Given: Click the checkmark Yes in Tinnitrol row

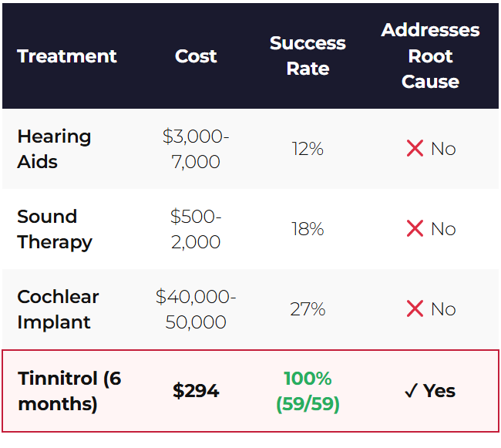Looking at the screenshot, I should click(x=430, y=391).
